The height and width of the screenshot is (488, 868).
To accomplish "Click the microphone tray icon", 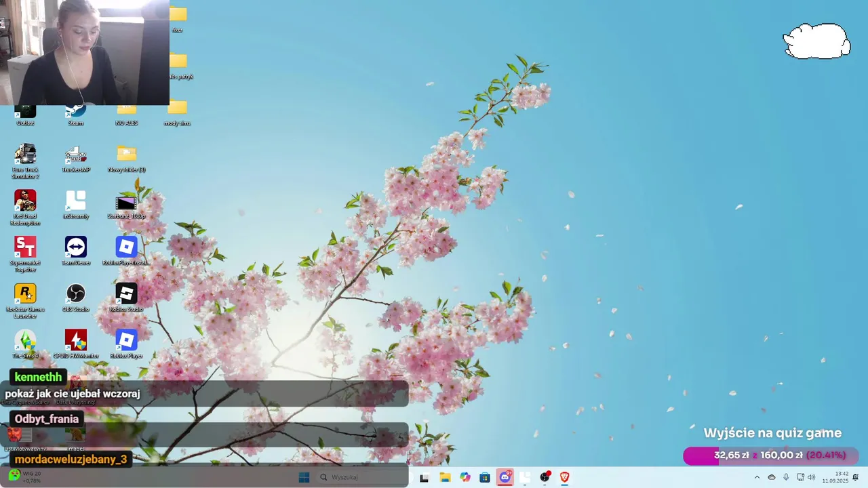I will tap(786, 477).
